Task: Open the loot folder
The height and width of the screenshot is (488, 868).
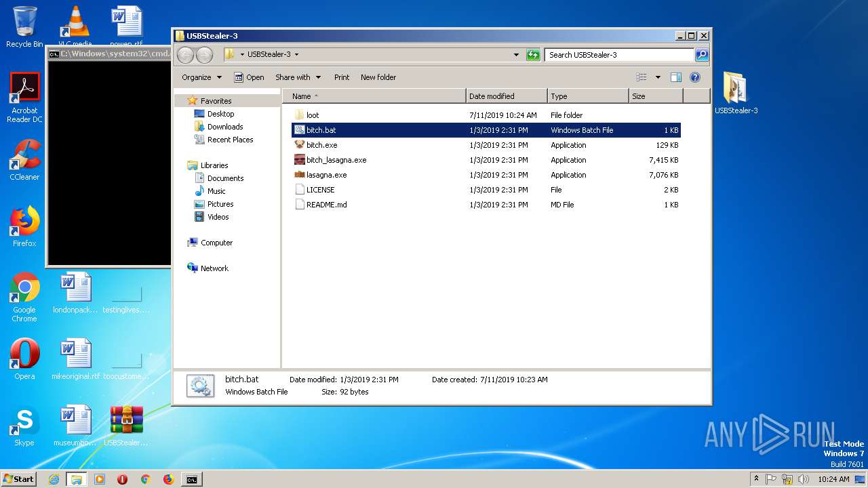Action: [312, 115]
